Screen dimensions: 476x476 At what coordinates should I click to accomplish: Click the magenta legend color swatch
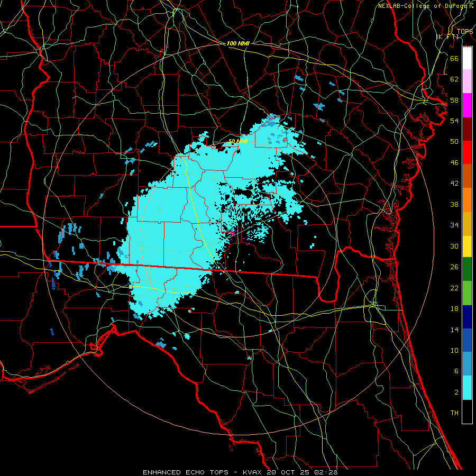pos(467,105)
